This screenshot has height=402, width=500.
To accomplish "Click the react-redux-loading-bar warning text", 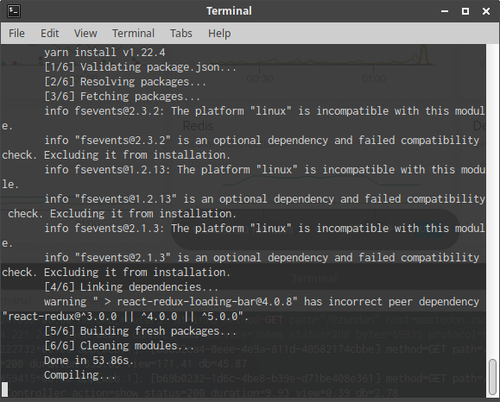I will (x=243, y=309).
